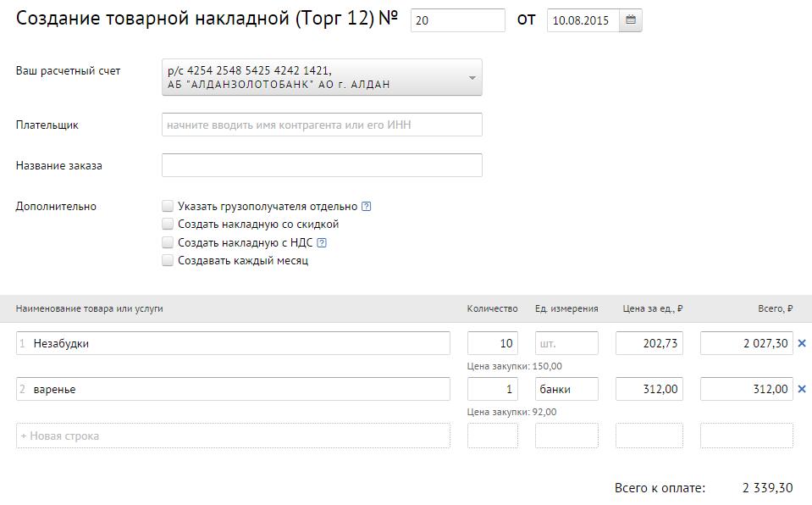812x505 pixels.
Task: Edit price 202,73 for Незабудки
Action: click(649, 343)
